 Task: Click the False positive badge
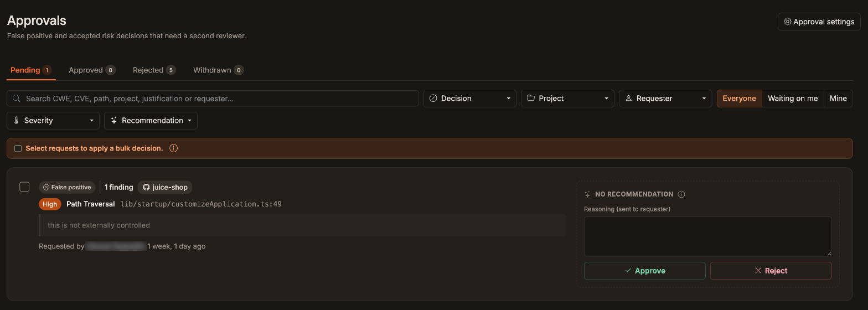[67, 187]
